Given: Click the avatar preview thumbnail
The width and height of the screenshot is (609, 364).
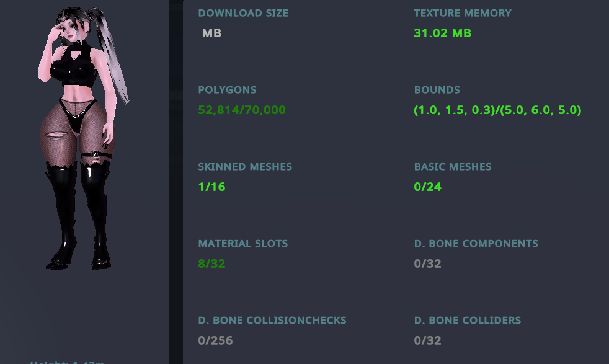Looking at the screenshot, I should (x=84, y=138).
